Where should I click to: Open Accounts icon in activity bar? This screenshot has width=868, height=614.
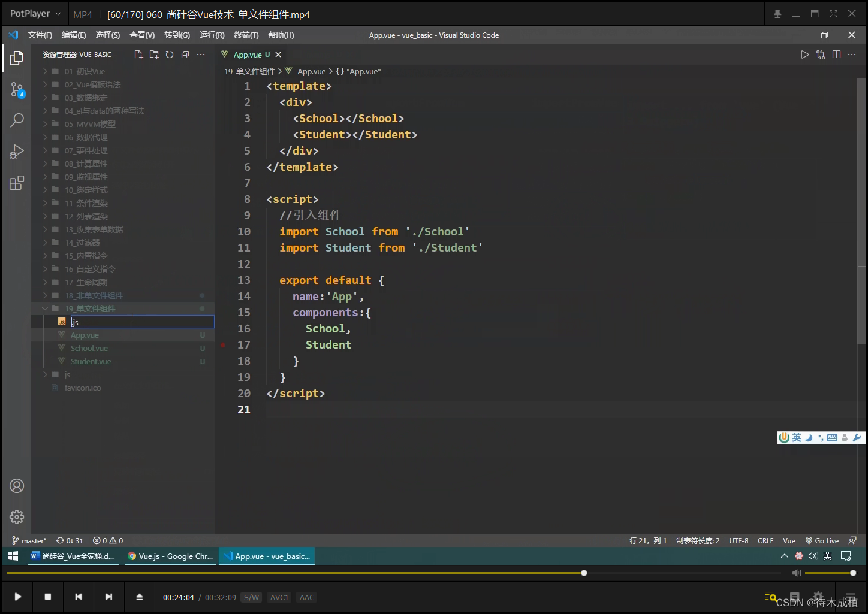17,486
